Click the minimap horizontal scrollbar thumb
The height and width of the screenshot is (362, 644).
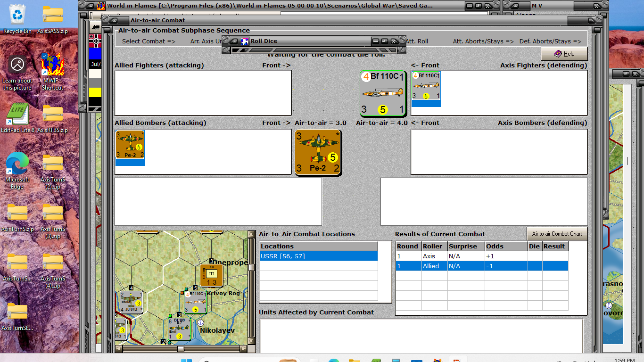point(181,349)
